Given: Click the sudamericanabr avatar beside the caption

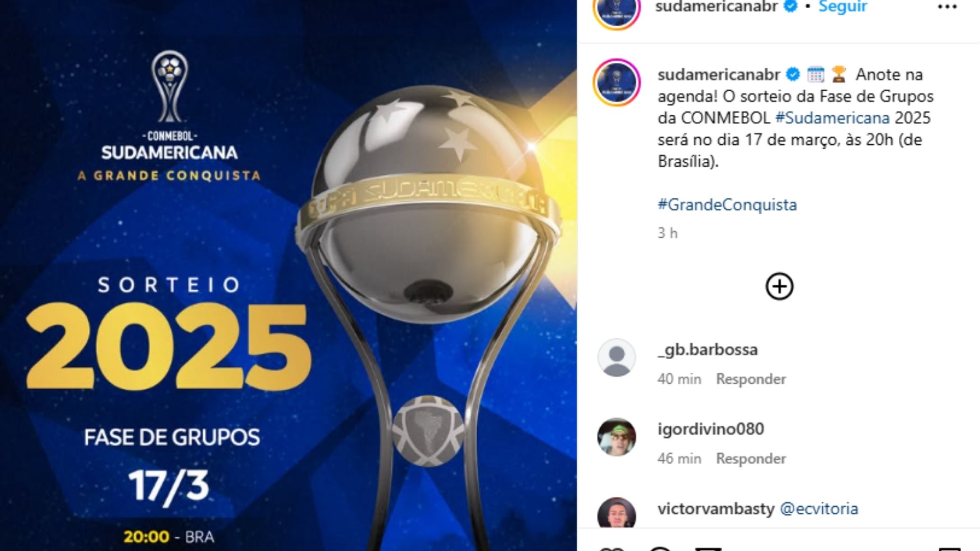Looking at the screenshot, I should [617, 82].
